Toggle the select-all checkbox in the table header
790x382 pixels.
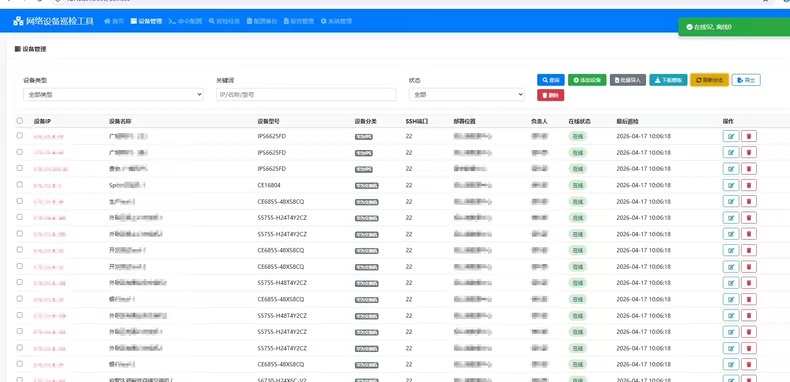20,121
